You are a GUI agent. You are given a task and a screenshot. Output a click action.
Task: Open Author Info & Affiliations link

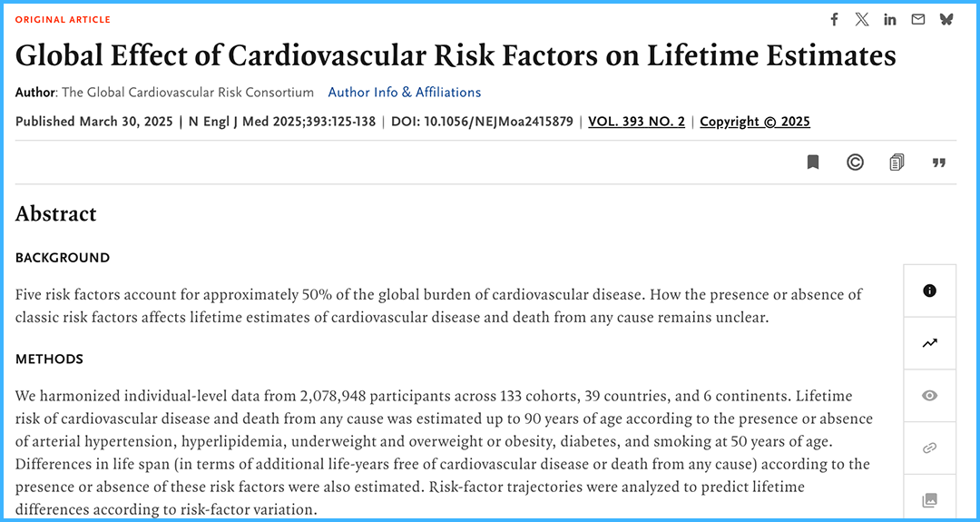405,93
